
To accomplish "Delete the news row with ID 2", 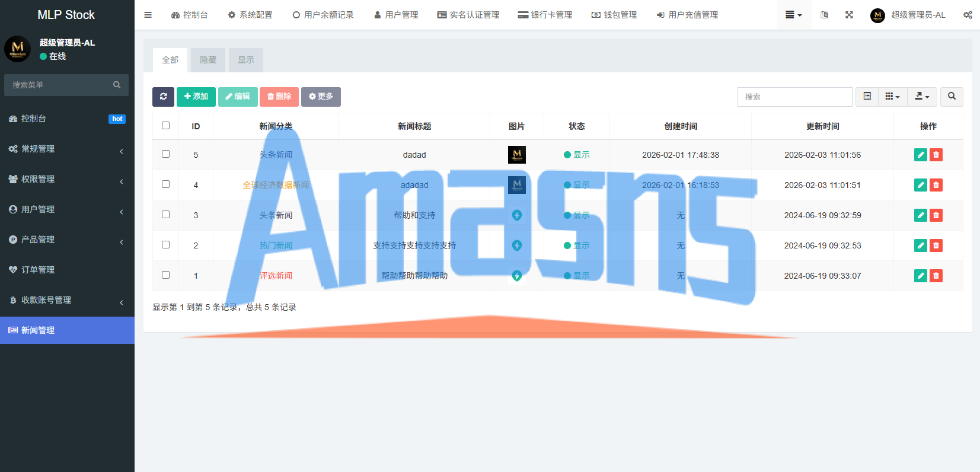I will [936, 245].
